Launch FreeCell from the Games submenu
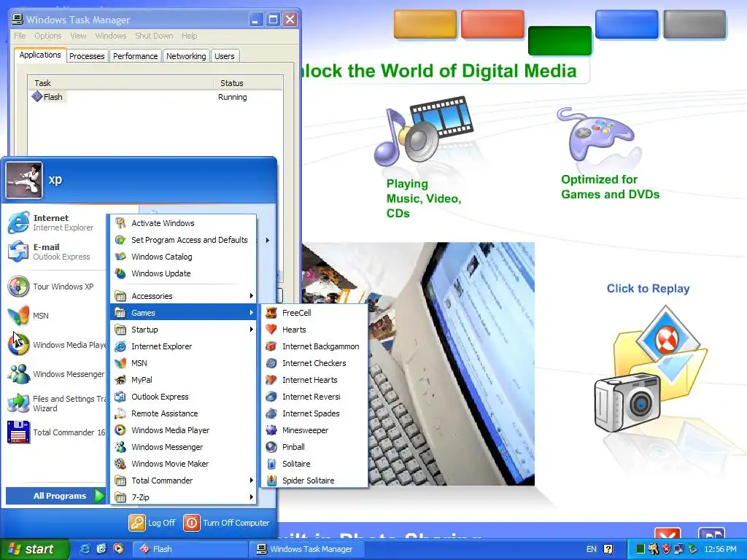This screenshot has width=747, height=560. click(314, 313)
